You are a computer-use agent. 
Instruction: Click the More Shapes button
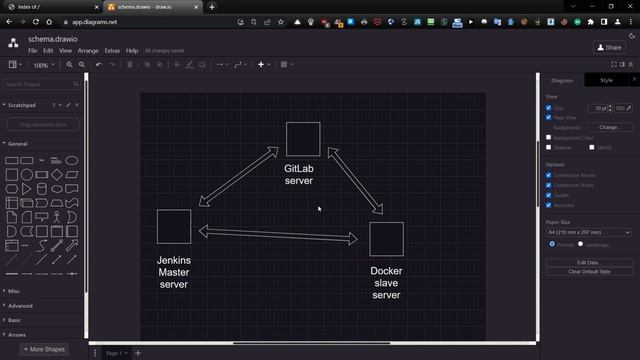coord(44,349)
